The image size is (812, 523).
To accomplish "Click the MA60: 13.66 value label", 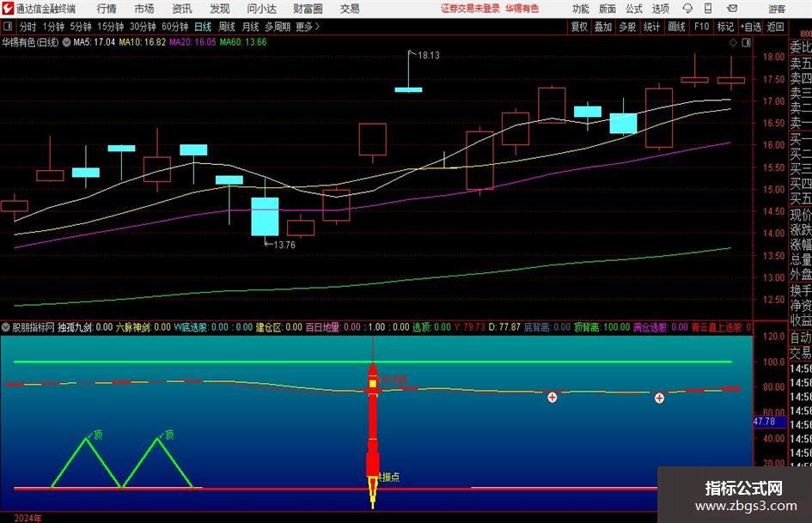I will [243, 42].
